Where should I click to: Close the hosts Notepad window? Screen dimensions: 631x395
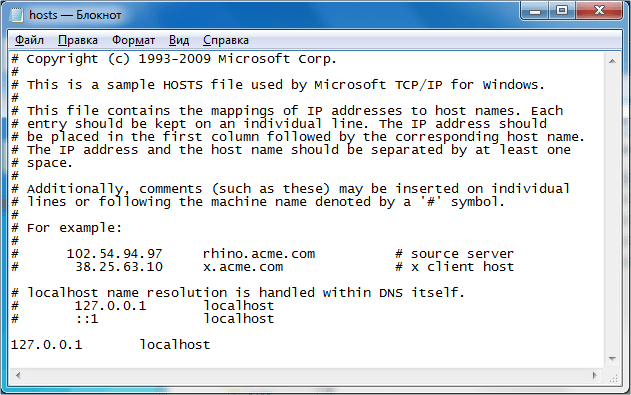pos(599,11)
